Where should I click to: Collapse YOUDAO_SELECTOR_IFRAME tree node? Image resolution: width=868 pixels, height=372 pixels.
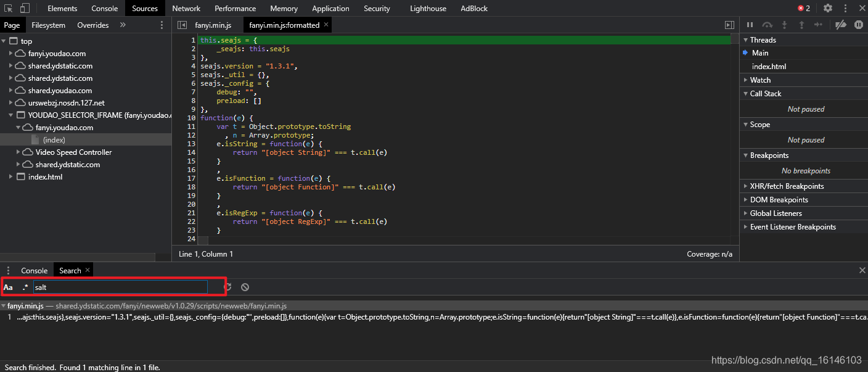tap(11, 115)
